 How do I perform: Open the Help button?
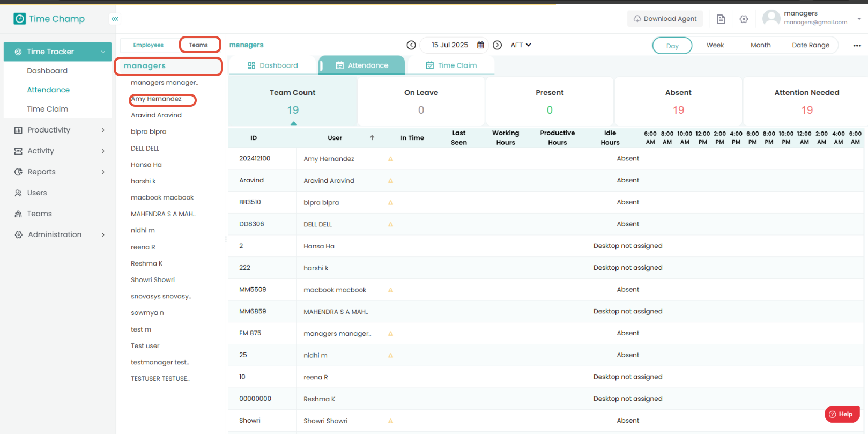point(842,414)
